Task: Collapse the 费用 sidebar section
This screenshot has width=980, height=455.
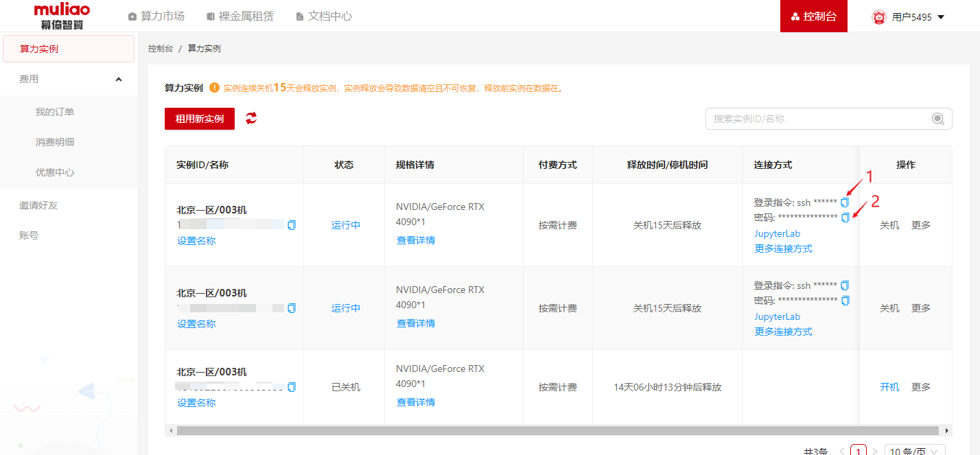Action: pyautogui.click(x=119, y=80)
